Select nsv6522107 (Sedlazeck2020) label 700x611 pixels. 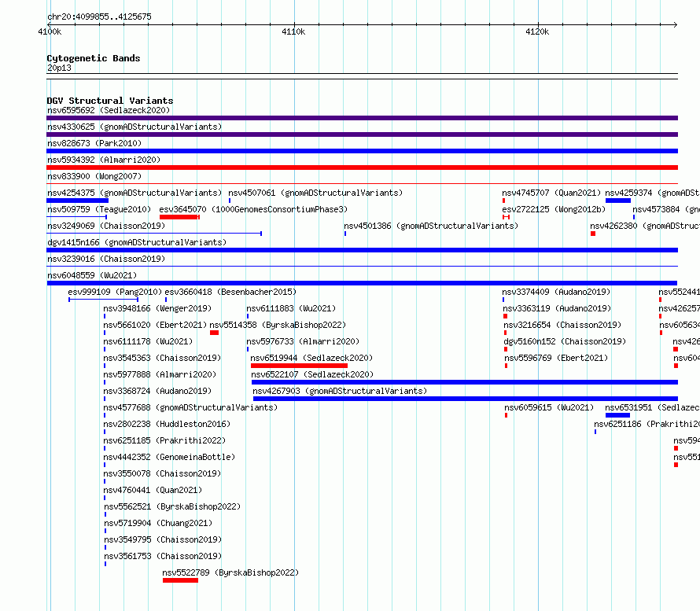pyautogui.click(x=312, y=374)
